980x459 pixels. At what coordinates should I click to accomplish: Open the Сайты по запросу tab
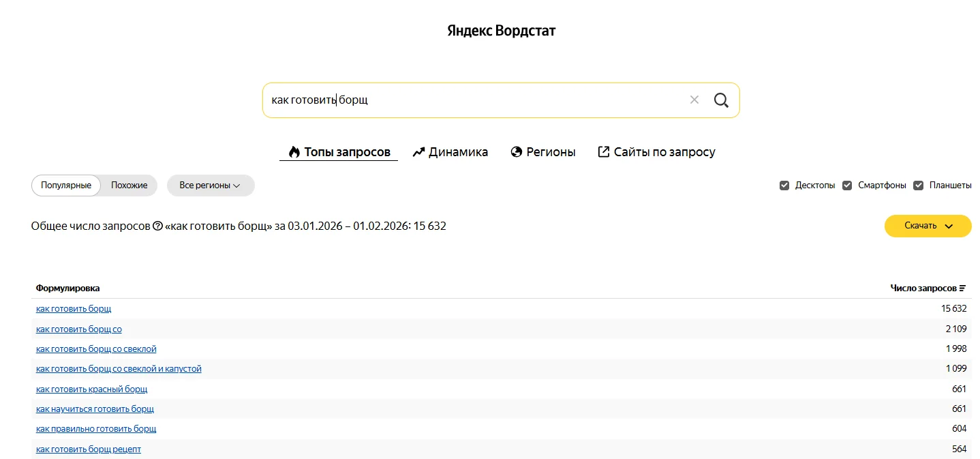click(656, 152)
